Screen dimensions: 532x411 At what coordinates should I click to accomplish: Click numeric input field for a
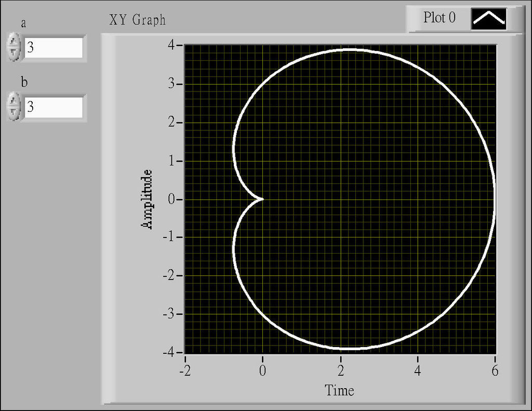54,47
